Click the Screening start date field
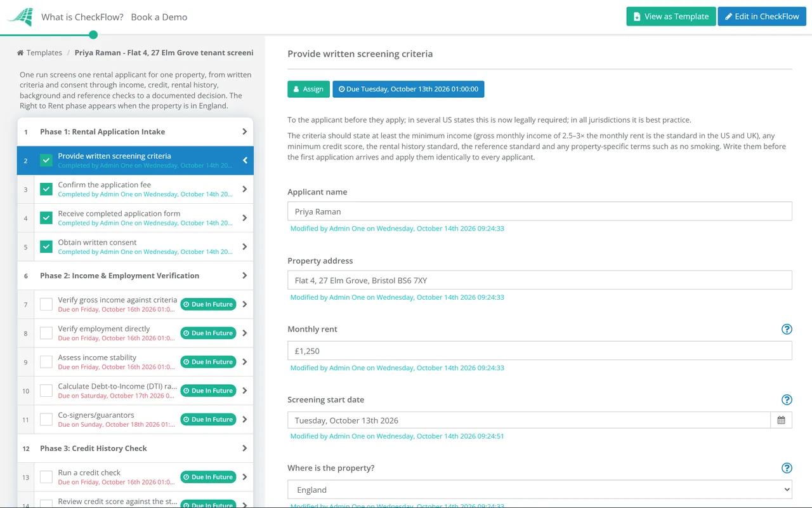The image size is (812, 508). [x=529, y=420]
